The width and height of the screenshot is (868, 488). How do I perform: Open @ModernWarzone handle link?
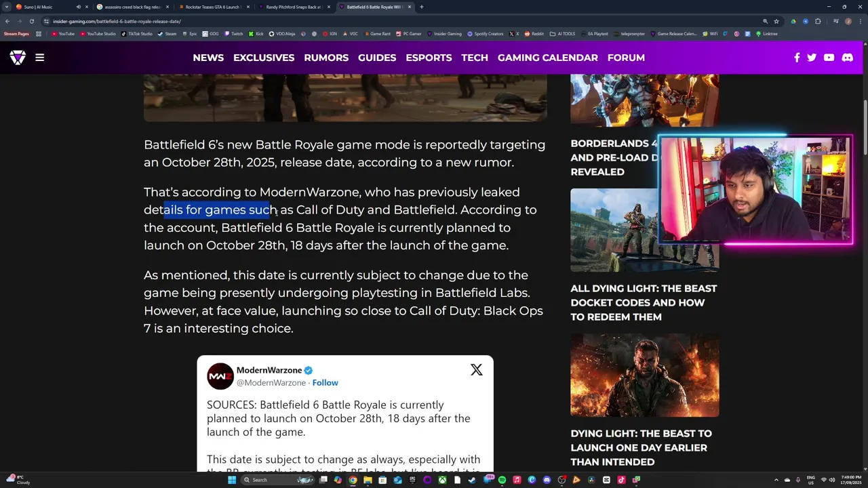pyautogui.click(x=271, y=383)
